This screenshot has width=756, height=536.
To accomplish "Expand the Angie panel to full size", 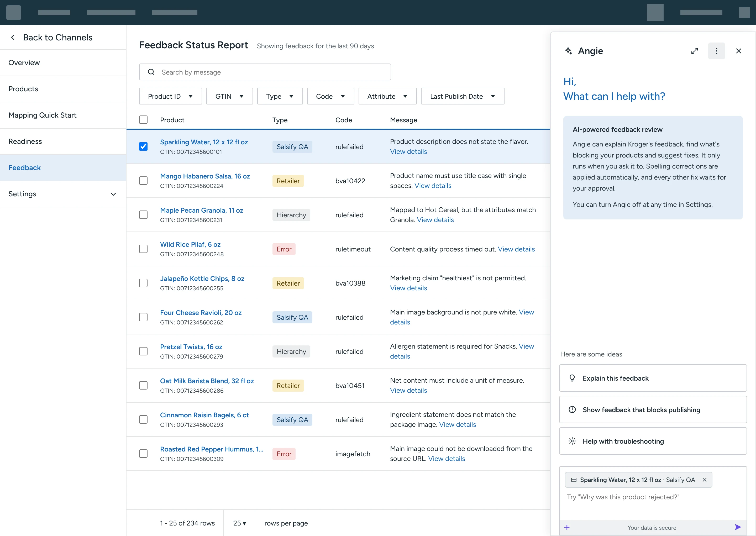I will (x=694, y=51).
